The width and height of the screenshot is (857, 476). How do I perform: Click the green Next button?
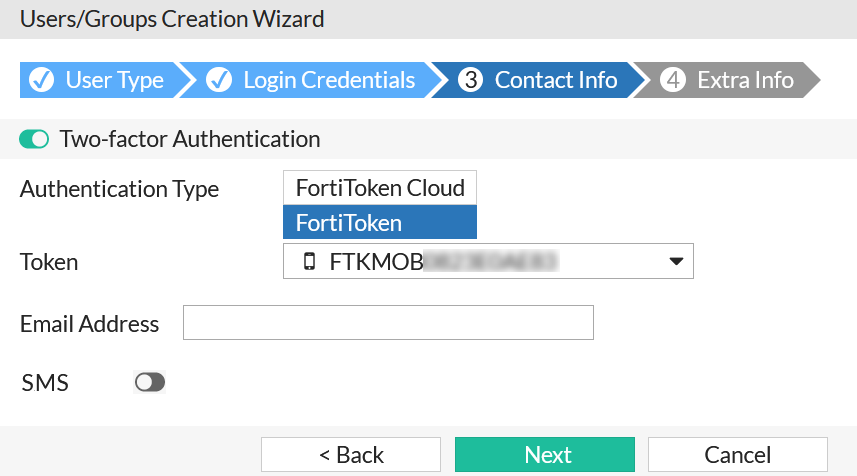point(544,455)
